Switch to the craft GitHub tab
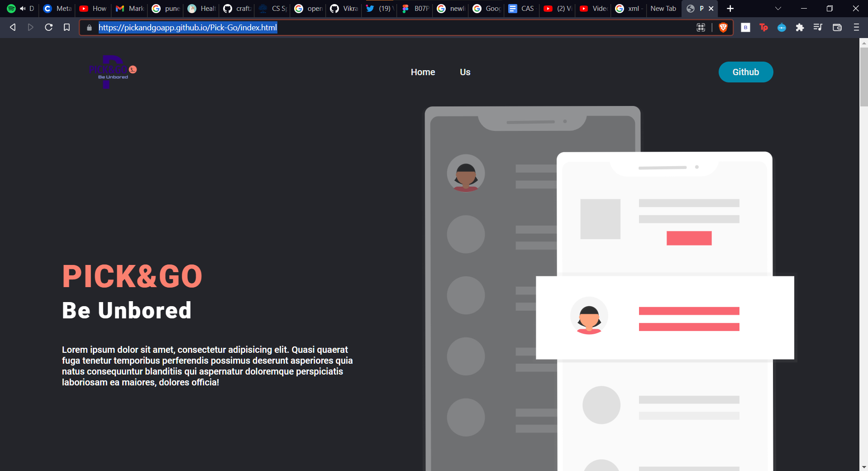Viewport: 868px width, 471px height. tap(237, 9)
